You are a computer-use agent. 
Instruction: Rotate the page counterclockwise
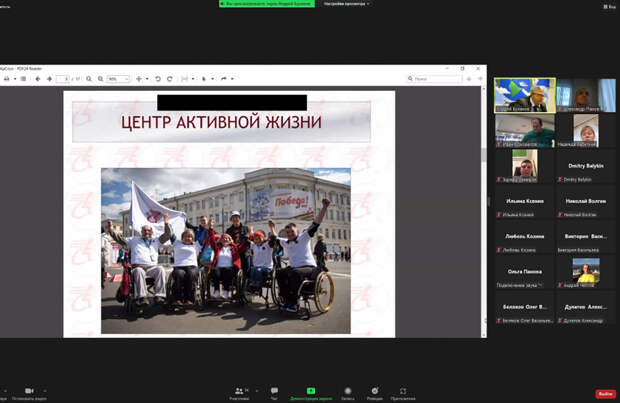point(158,79)
